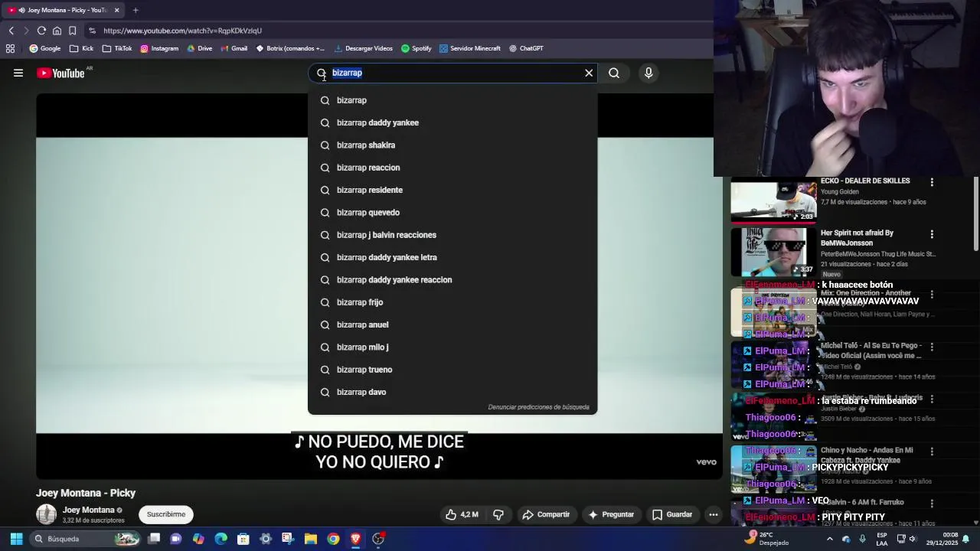Image resolution: width=980 pixels, height=551 pixels.
Task: Reload the page with the refresh icon
Action: coord(41,31)
